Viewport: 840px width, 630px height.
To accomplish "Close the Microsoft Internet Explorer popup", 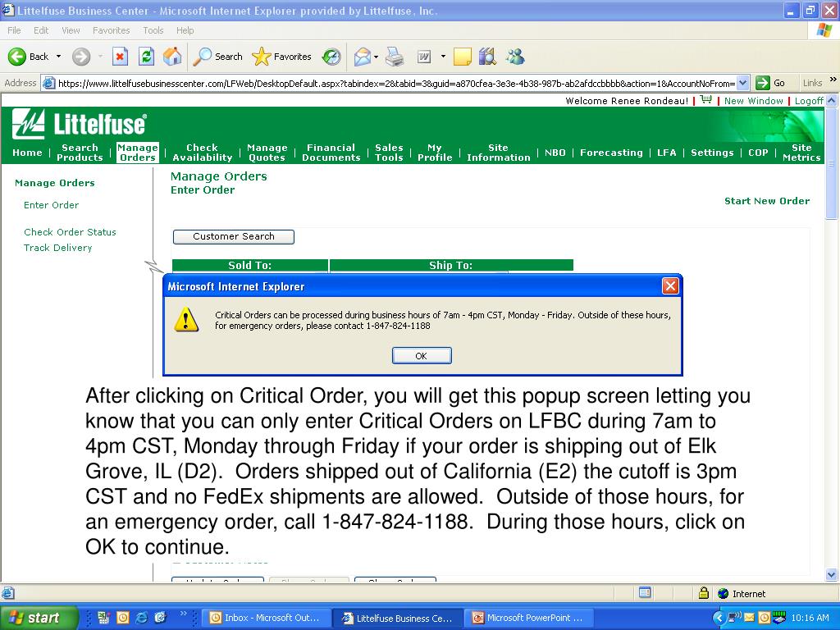I will coord(670,286).
